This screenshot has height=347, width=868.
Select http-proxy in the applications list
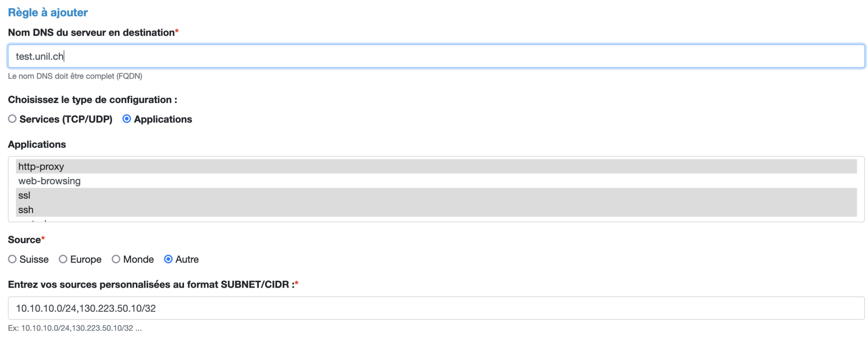(41, 167)
